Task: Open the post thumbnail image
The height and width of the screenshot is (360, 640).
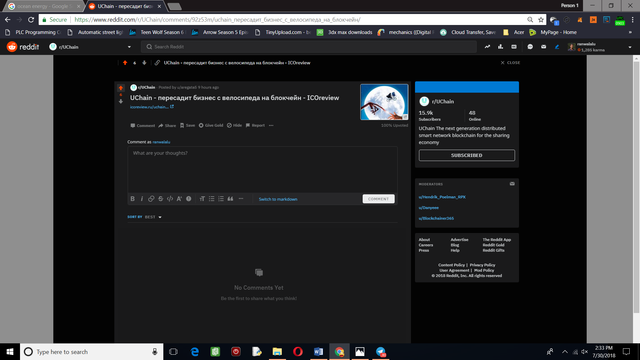Action: click(384, 102)
